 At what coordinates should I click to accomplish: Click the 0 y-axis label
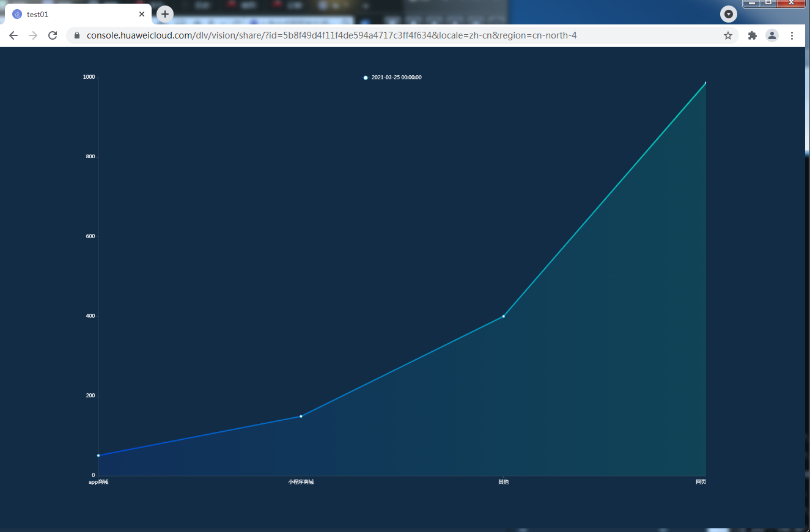click(94, 475)
